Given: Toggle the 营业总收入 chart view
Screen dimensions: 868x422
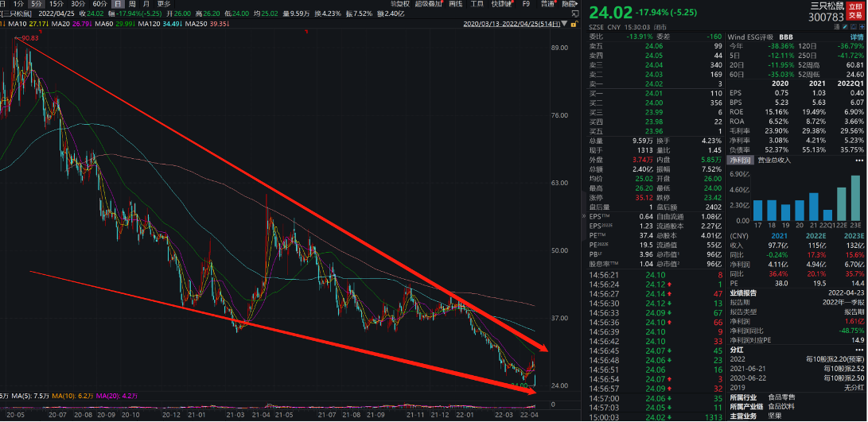Looking at the screenshot, I should click(x=774, y=160).
